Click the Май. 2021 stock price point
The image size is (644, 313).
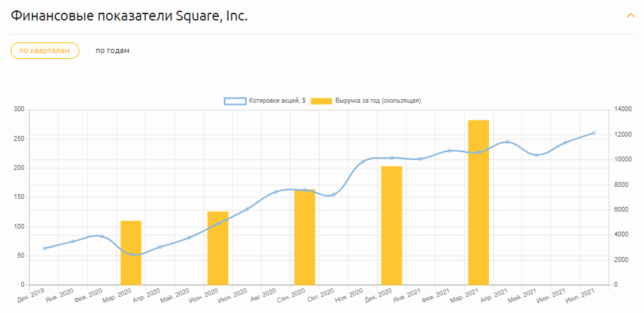point(536,155)
